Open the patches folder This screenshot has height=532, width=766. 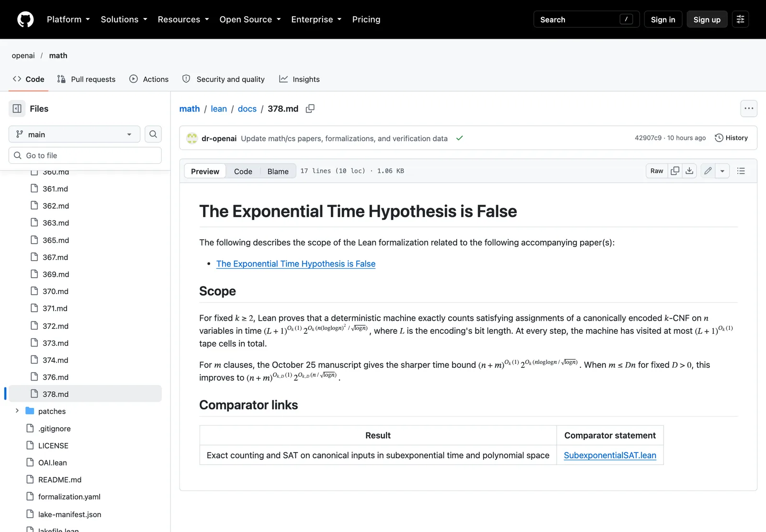[x=52, y=411]
